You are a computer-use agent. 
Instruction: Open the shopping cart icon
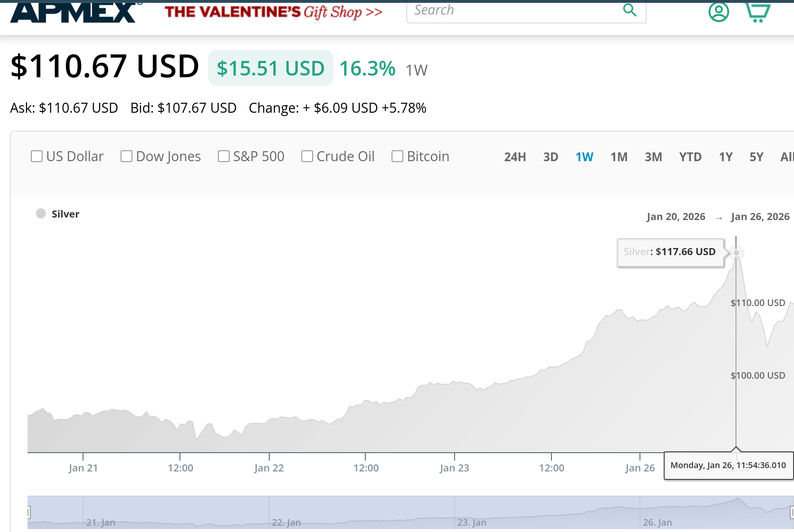pyautogui.click(x=758, y=12)
